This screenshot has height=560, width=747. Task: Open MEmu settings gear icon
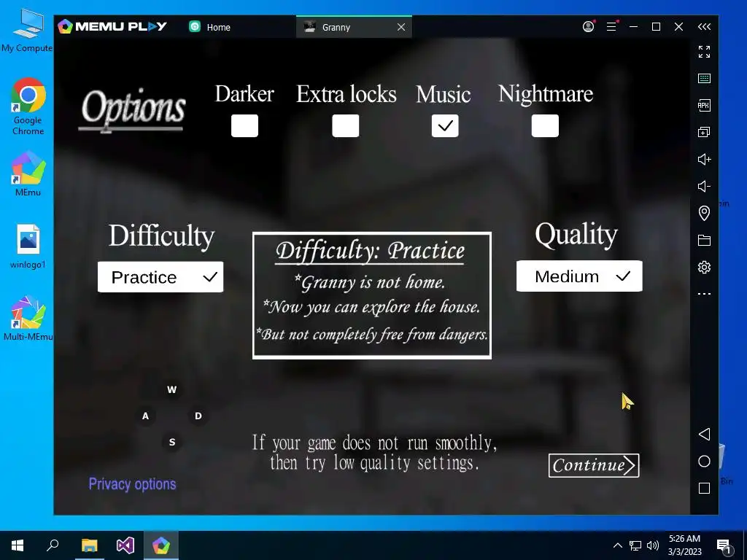pos(704,267)
